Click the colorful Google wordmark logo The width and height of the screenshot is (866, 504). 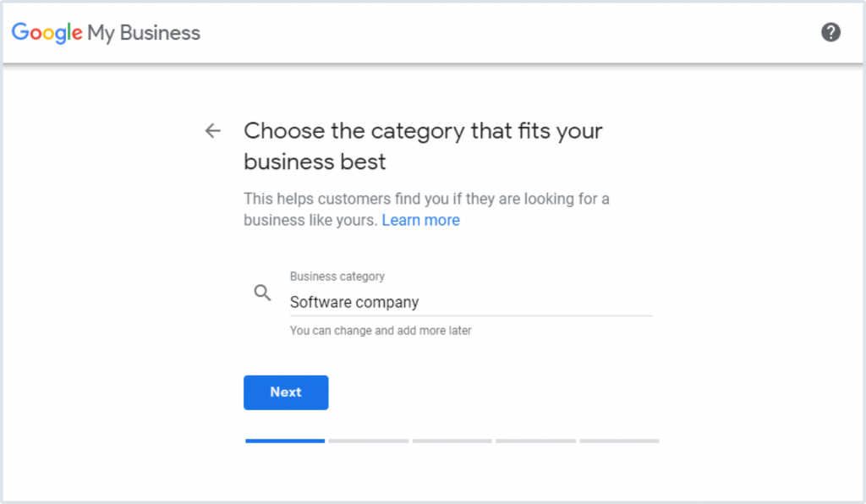[47, 33]
